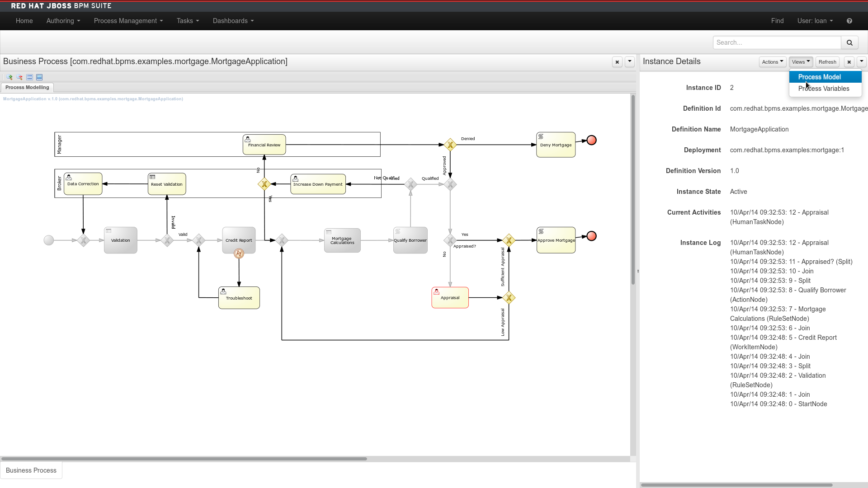Click the zoom-to-fit diagram icon
The image size is (868, 488).
(x=39, y=77)
